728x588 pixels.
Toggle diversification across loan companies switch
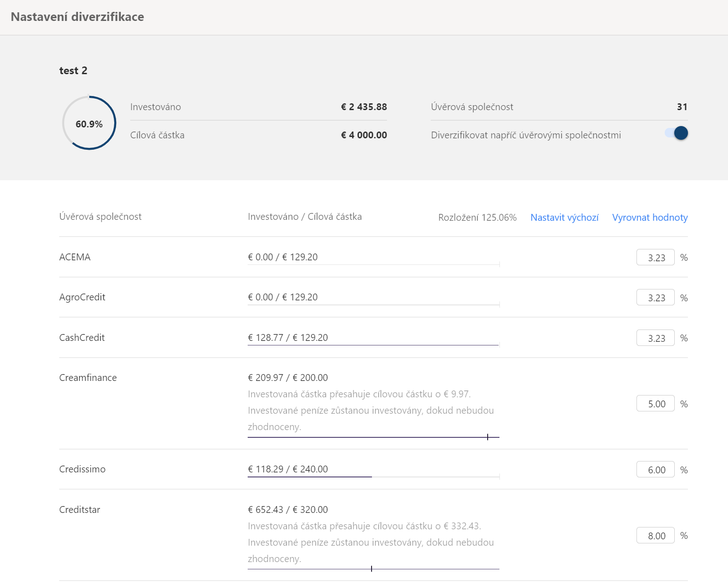click(677, 133)
